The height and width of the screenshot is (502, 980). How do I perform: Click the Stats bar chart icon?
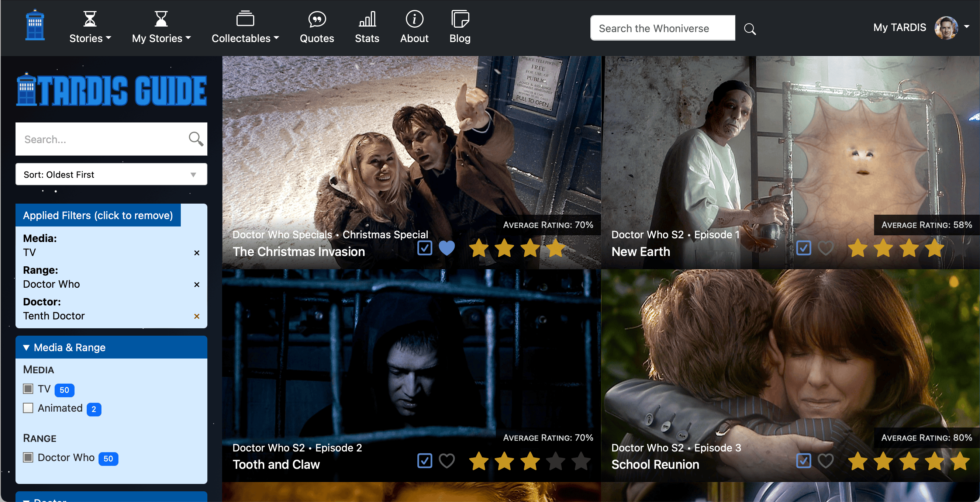tap(366, 19)
